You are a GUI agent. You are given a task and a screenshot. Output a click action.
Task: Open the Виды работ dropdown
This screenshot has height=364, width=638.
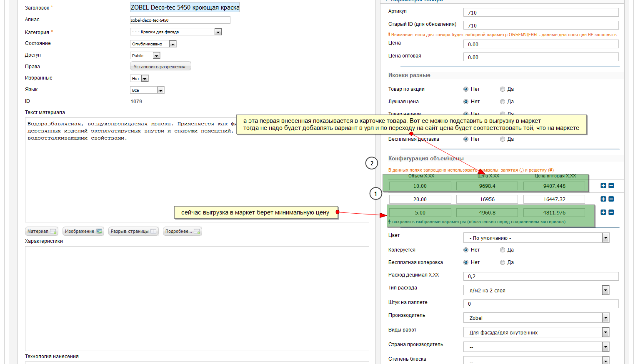point(536,332)
